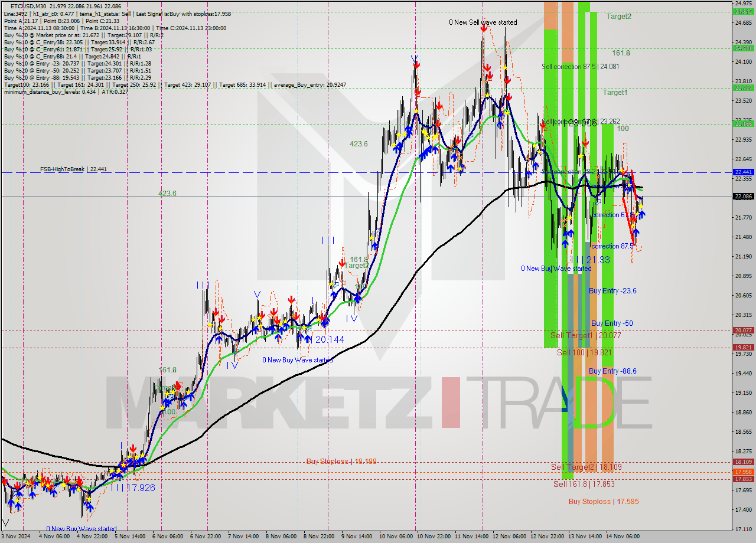Screen dimensions: 756x543
Task: Click red price tag 18.109
Action: (x=743, y=462)
